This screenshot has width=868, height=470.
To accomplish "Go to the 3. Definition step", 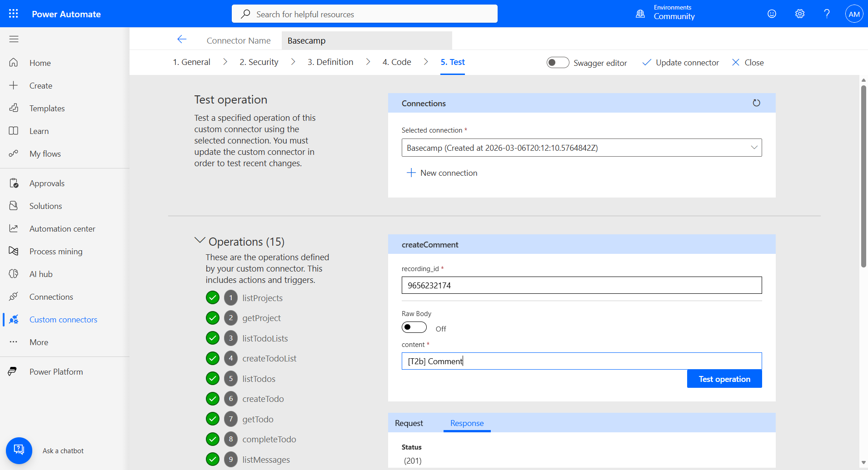I will pyautogui.click(x=330, y=62).
